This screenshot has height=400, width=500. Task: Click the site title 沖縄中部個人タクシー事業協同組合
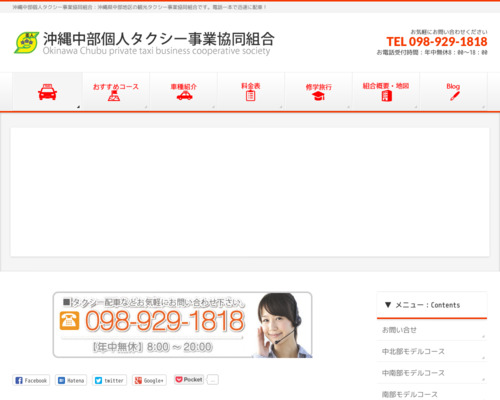point(159,39)
